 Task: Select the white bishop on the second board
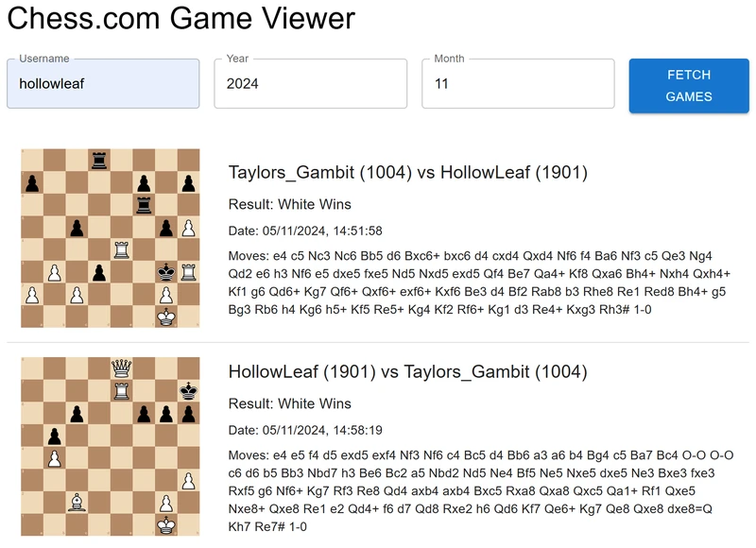coord(77,503)
